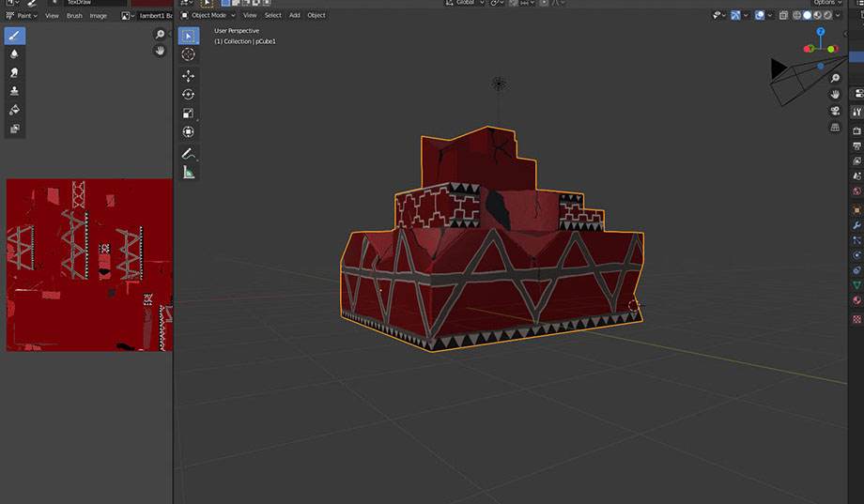Open the Options dropdown in viewport header
This screenshot has width=864, height=504.
828,3
